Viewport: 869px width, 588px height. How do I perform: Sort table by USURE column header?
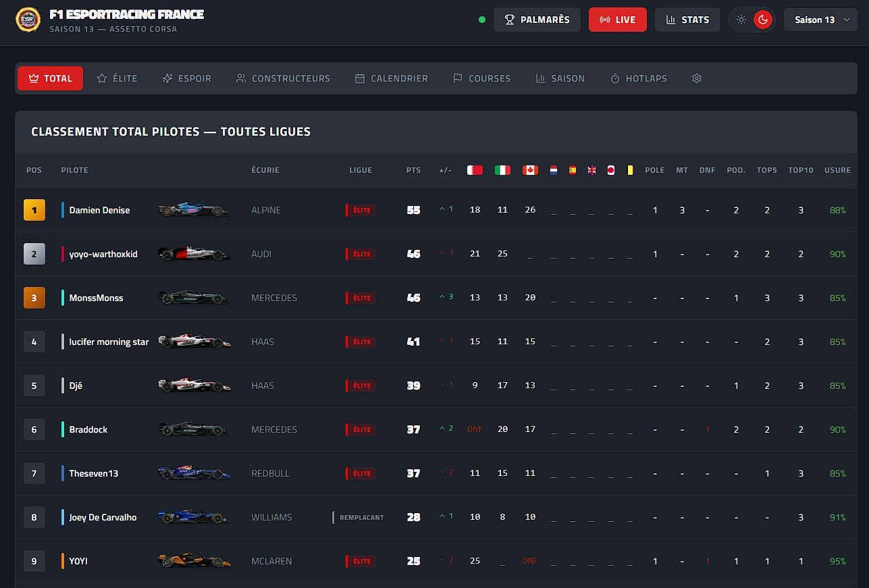click(837, 170)
